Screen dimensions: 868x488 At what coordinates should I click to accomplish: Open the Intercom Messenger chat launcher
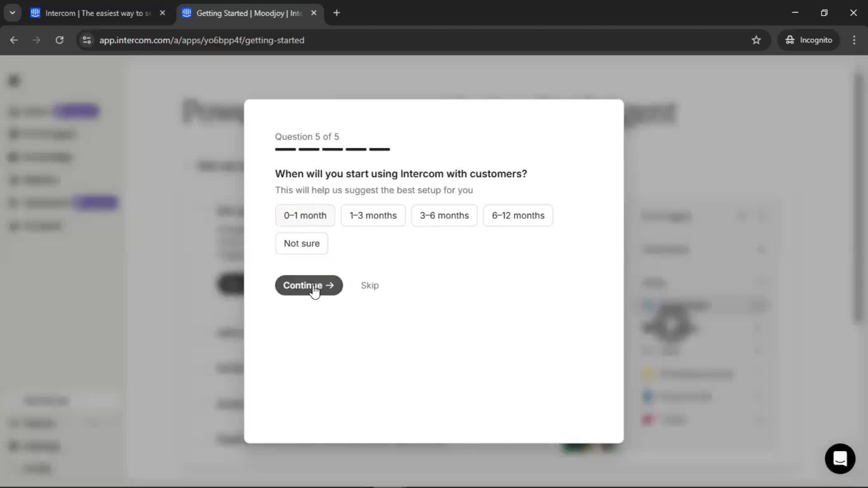840,459
